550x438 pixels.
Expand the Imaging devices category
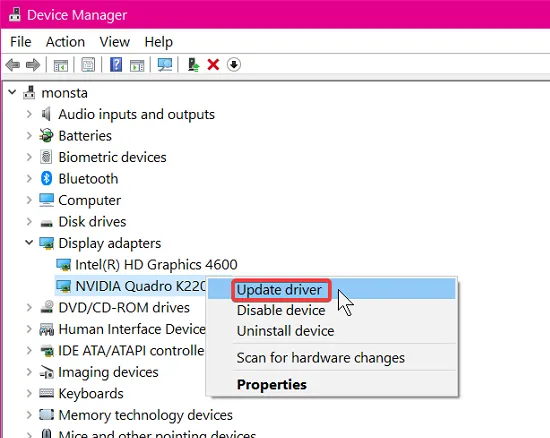[x=29, y=372]
